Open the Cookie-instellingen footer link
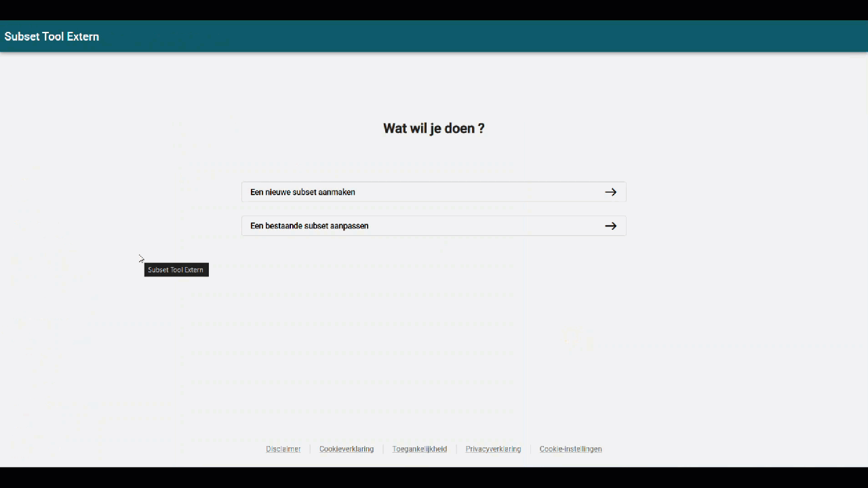This screenshot has height=488, width=868. pos(570,449)
